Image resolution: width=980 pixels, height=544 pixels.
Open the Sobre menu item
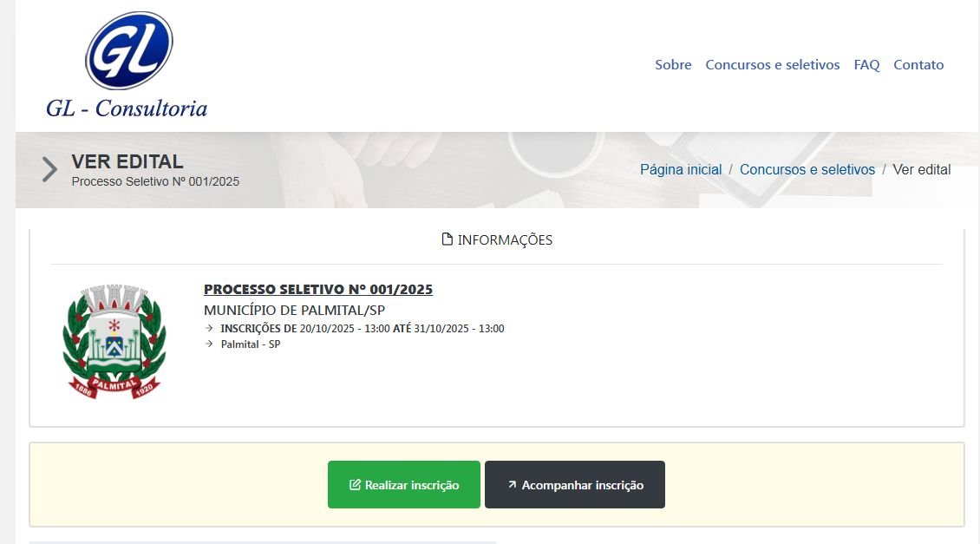pyautogui.click(x=673, y=65)
